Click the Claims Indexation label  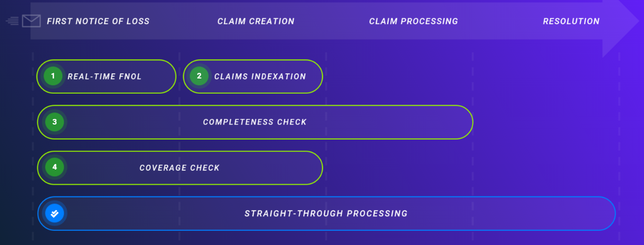[x=260, y=77]
